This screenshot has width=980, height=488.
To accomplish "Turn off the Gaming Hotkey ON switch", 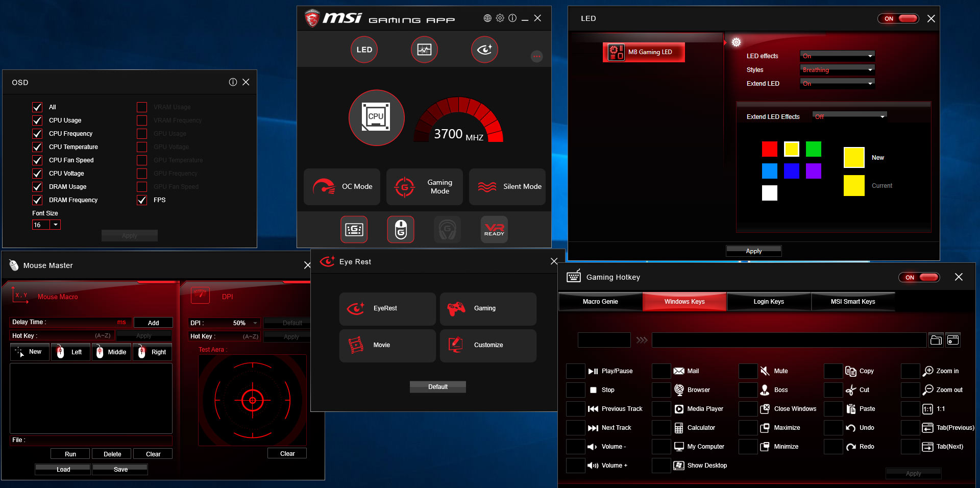I will (x=919, y=278).
